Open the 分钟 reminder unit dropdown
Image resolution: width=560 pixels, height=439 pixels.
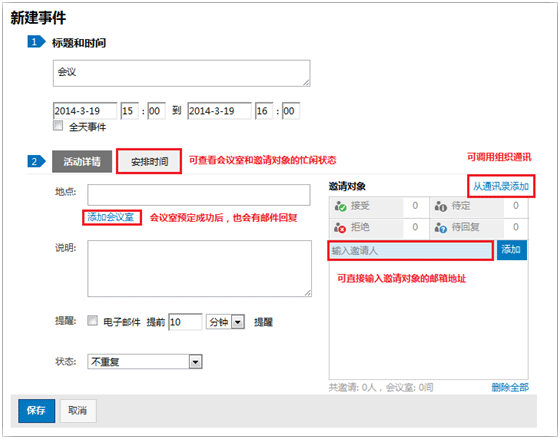tap(225, 322)
